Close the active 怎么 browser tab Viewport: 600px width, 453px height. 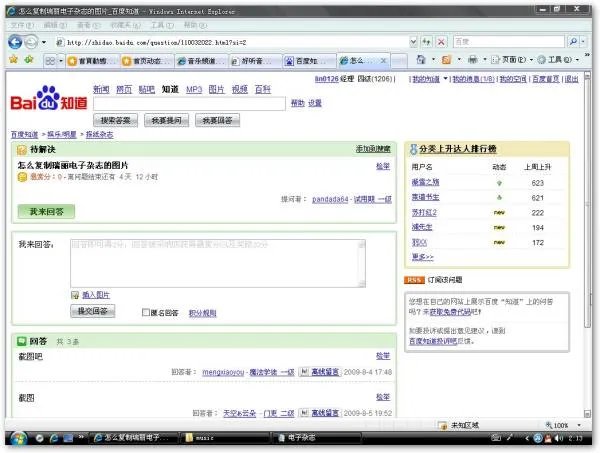point(383,60)
